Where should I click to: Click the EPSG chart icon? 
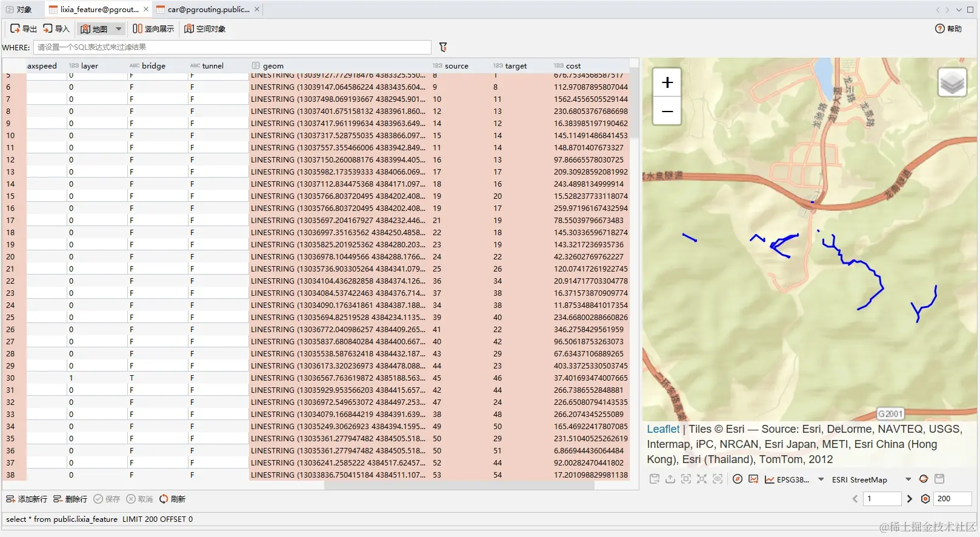coord(770,479)
